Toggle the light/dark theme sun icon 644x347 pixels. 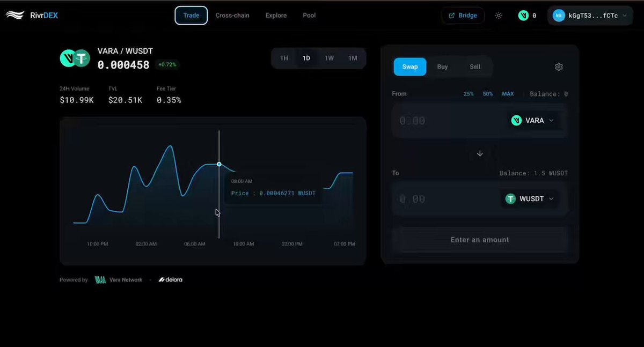click(499, 16)
